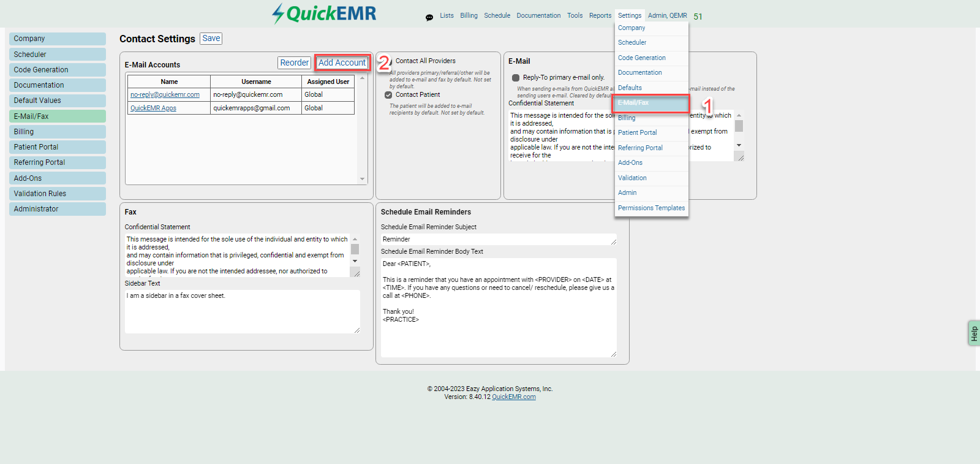Select Validation in Settings dropdown

pos(652,178)
